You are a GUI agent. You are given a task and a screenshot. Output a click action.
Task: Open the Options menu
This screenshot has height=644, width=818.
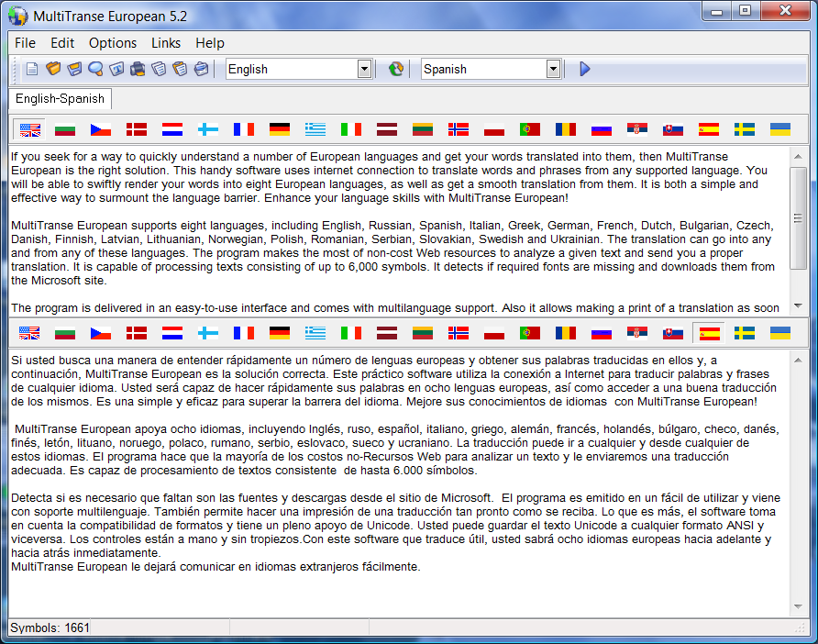point(113,43)
